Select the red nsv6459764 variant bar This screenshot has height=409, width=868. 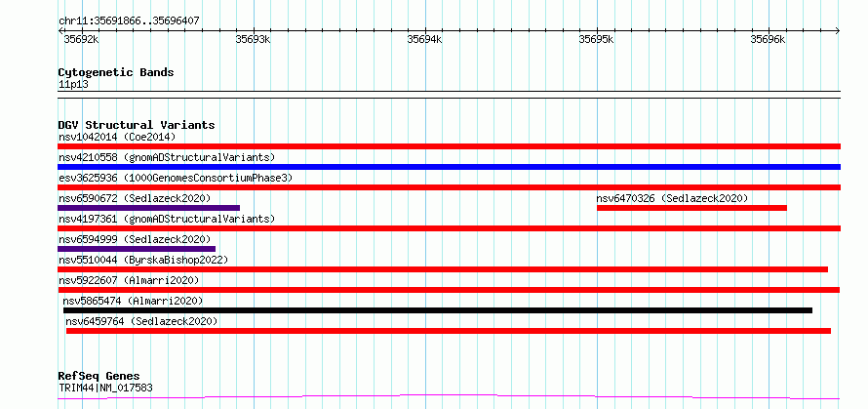tap(449, 331)
